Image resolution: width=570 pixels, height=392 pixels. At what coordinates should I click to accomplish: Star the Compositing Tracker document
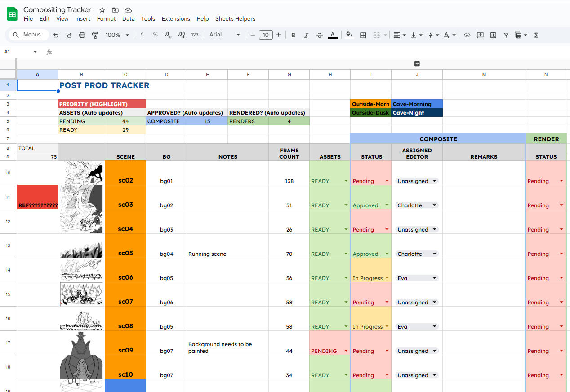click(x=102, y=10)
